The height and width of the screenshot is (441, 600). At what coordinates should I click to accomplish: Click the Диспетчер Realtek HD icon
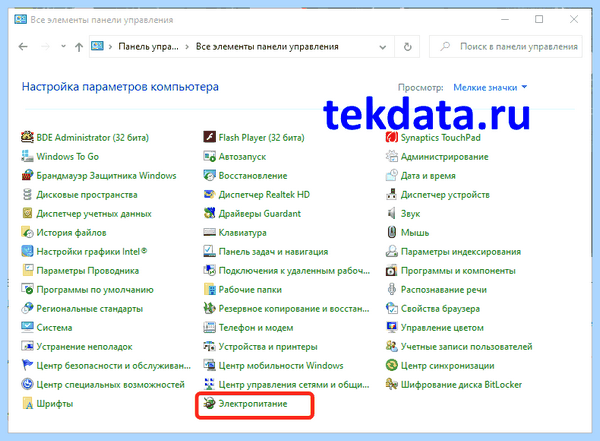(x=209, y=194)
